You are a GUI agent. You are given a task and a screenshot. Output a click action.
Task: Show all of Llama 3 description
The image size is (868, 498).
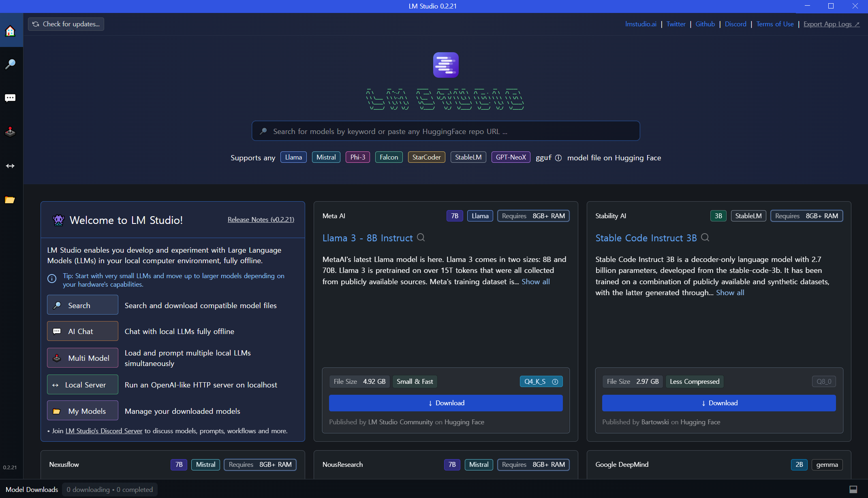pyautogui.click(x=536, y=282)
